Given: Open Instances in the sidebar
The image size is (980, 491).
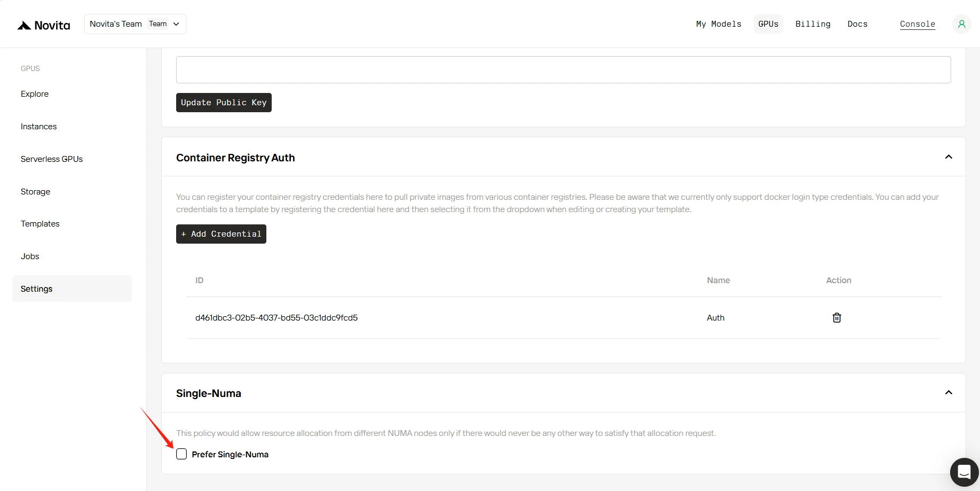Looking at the screenshot, I should tap(38, 127).
